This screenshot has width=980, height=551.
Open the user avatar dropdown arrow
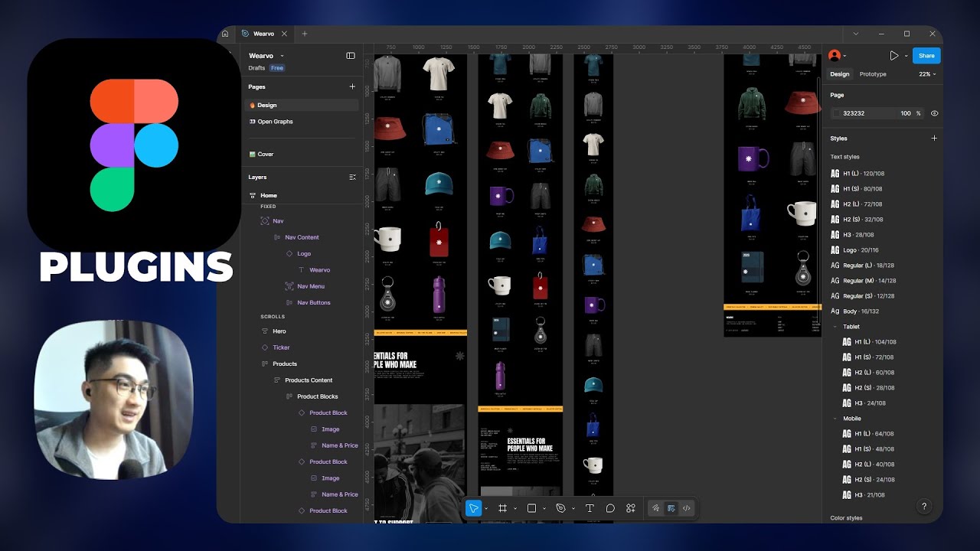pyautogui.click(x=845, y=56)
